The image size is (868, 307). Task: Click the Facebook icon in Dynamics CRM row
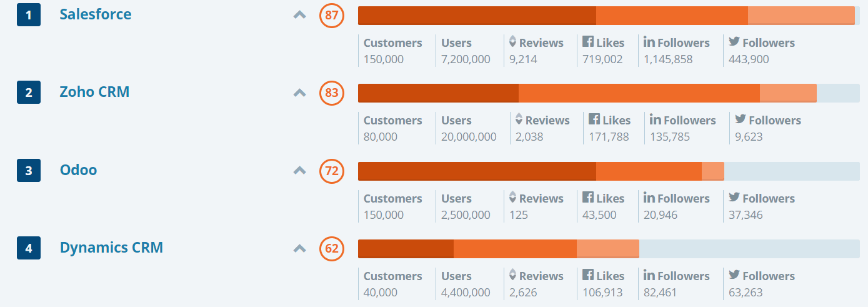point(588,275)
